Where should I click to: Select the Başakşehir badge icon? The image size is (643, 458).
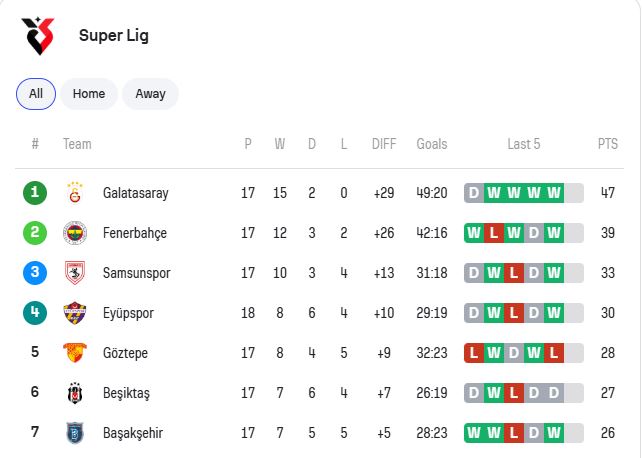pos(75,433)
